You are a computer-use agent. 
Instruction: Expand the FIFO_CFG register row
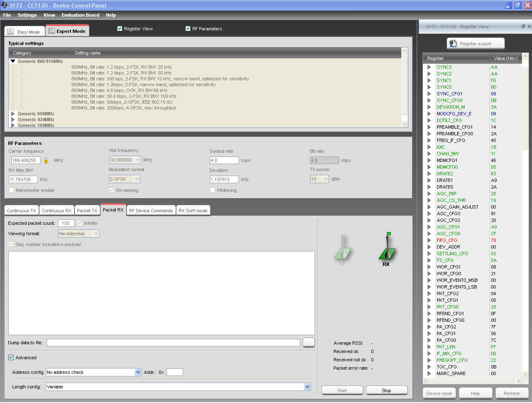point(429,240)
